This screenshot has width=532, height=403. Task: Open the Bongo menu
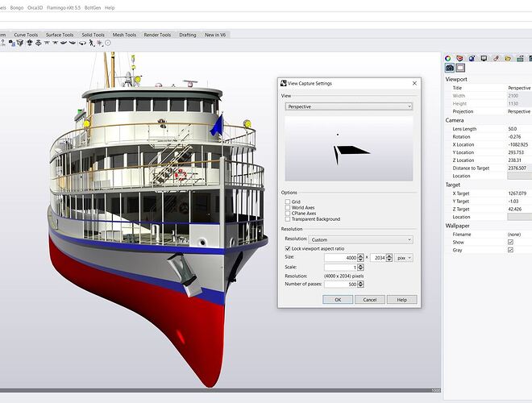(x=17, y=7)
